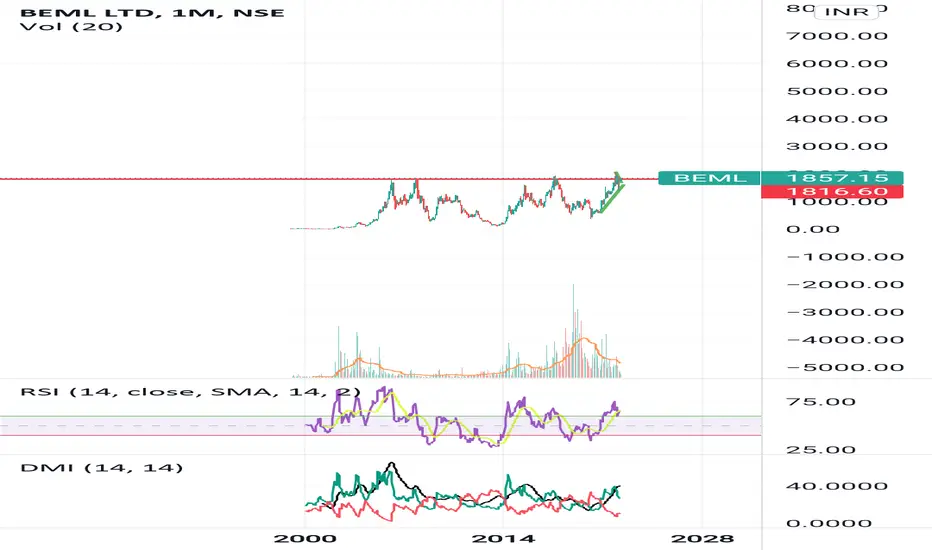Select the Vol (20) indicator label
This screenshot has width=932, height=550.
[x=71, y=27]
